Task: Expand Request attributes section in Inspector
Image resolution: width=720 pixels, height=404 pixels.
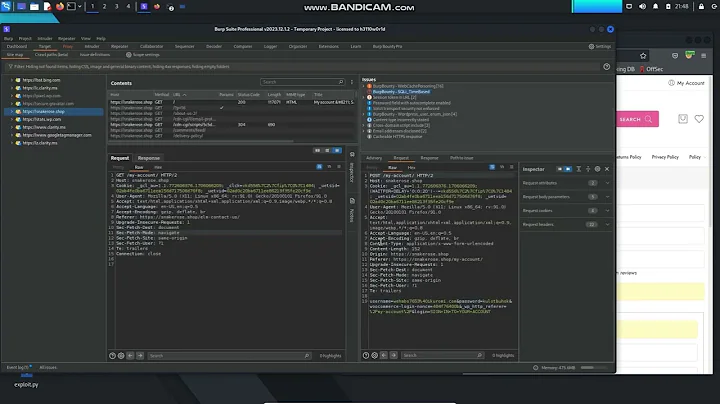Action: [608, 183]
